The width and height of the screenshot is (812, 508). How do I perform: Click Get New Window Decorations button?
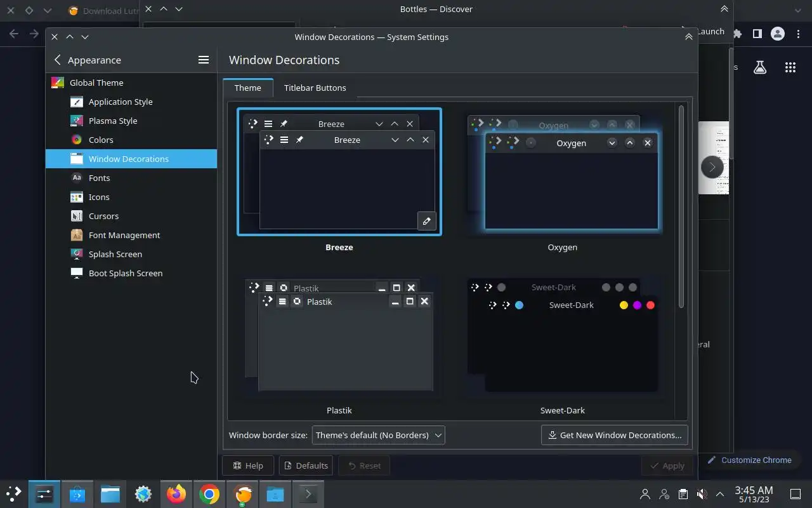click(614, 435)
